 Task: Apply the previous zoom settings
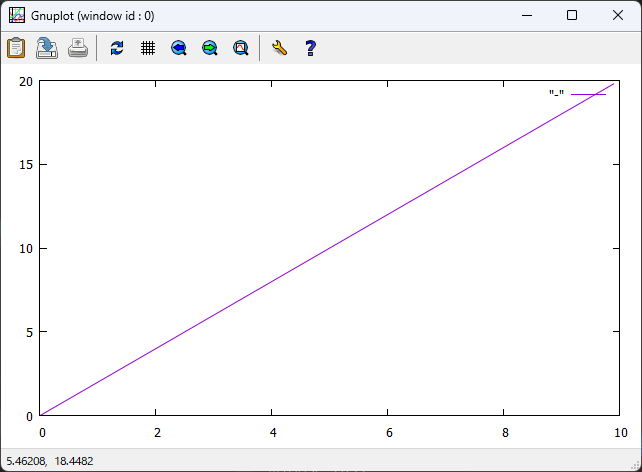tap(179, 47)
